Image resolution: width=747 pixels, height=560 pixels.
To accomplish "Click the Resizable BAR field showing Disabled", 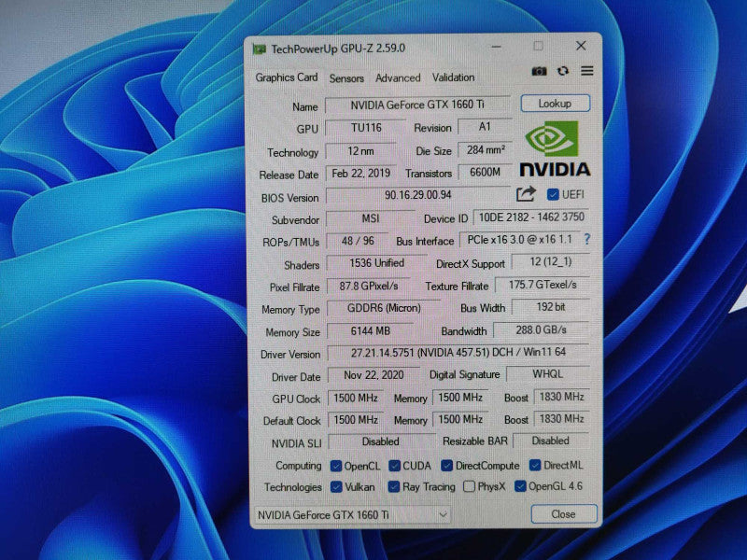I will click(551, 441).
